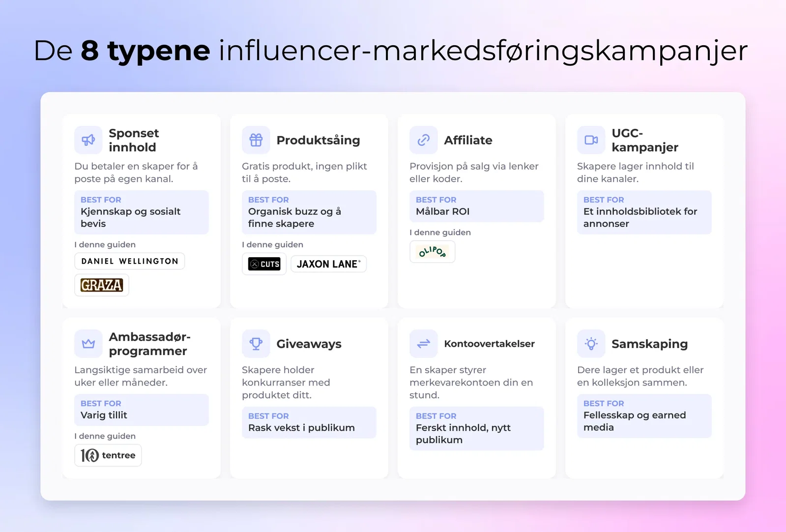Click the 'Kjennskap og sosialt bevis' box
The width and height of the screenshot is (786, 532).
pos(142,212)
